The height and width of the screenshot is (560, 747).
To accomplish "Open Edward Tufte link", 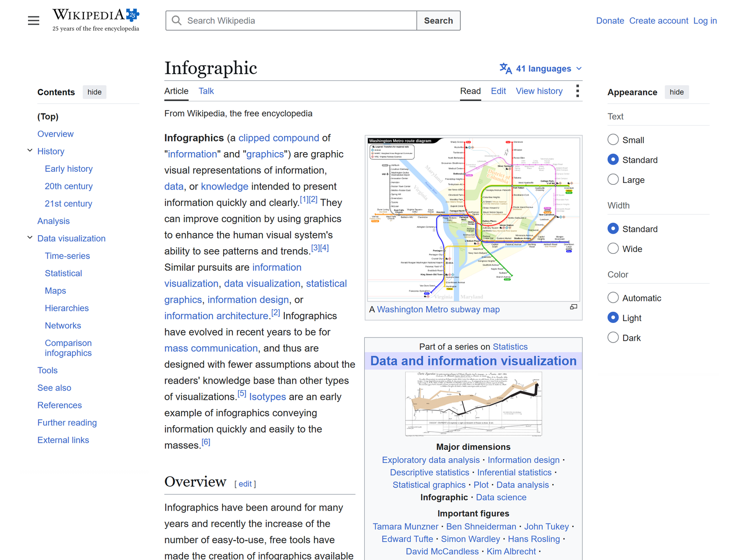I will (x=407, y=539).
